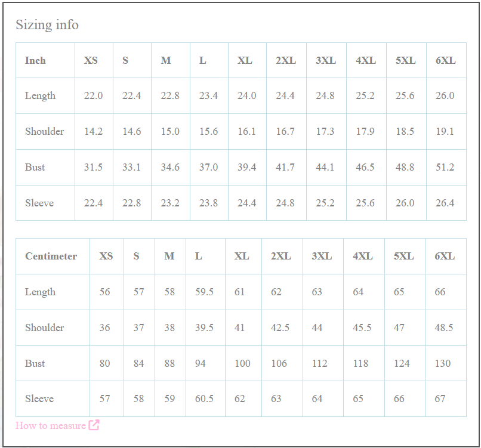Viewport: 481px width, 448px height.
Task: Click the 3XL column header in Centimeter table
Action: tap(322, 256)
